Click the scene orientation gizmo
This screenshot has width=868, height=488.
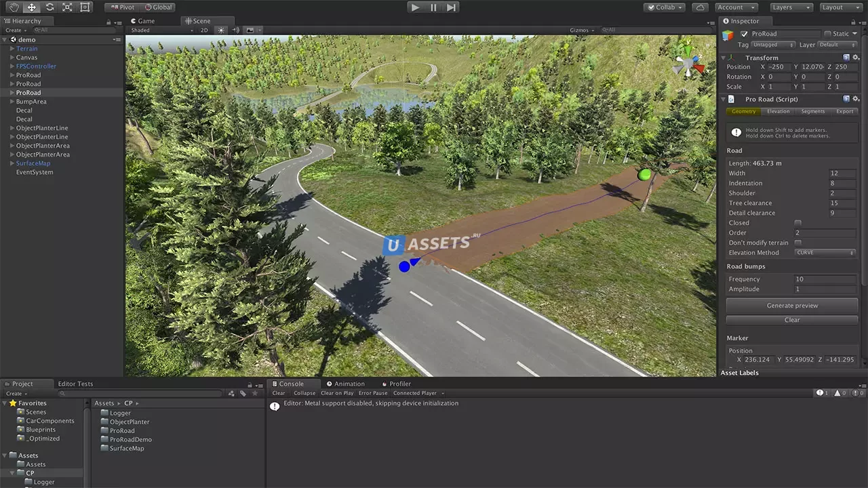[x=689, y=65]
